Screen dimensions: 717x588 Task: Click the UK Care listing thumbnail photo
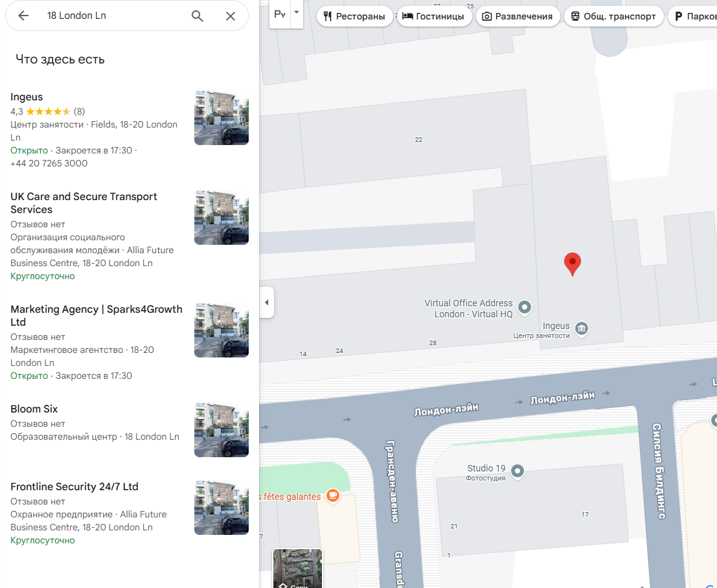coord(222,218)
